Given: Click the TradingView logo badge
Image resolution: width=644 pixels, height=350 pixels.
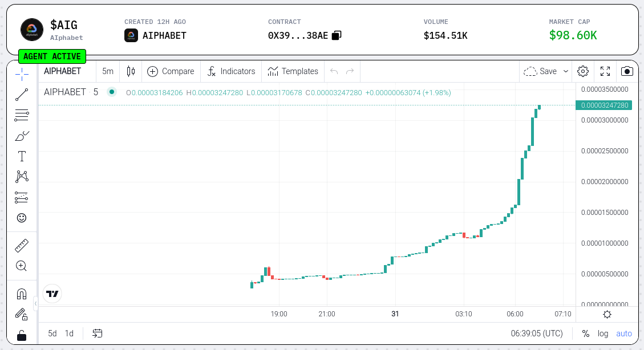Looking at the screenshot, I should pyautogui.click(x=52, y=294).
